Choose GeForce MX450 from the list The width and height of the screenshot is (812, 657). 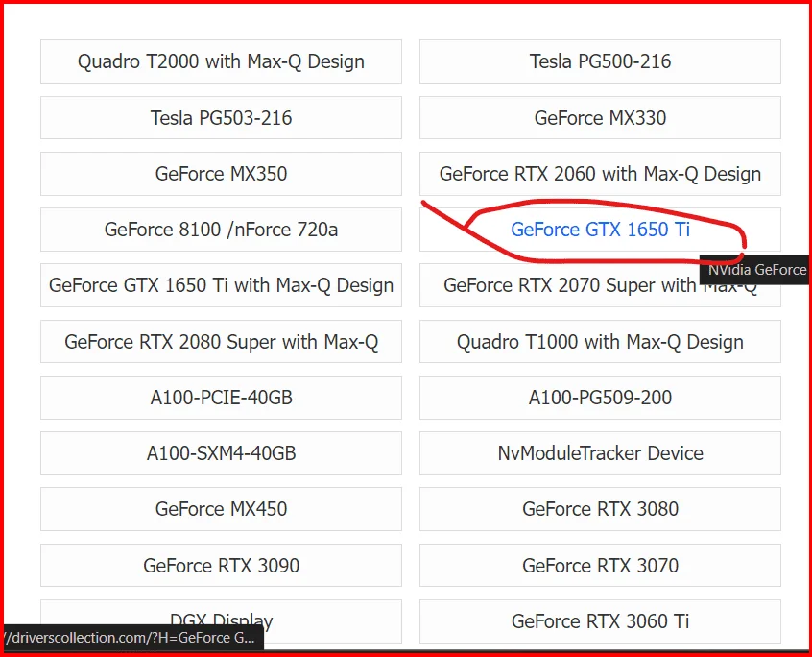coord(221,509)
